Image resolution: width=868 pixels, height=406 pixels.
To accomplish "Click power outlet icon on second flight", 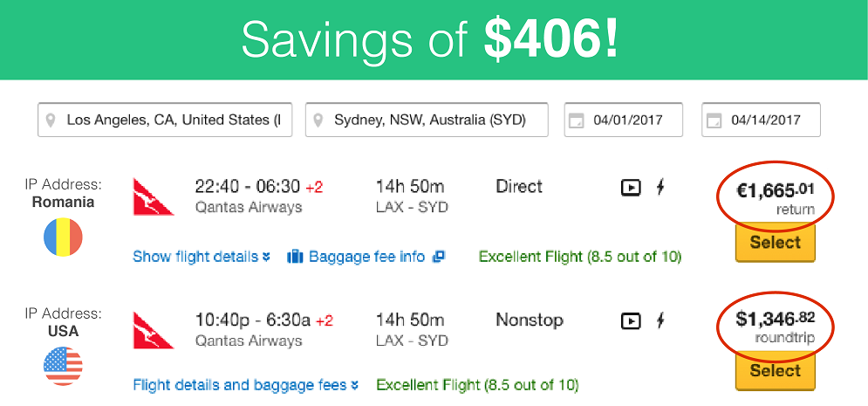I will tap(660, 321).
